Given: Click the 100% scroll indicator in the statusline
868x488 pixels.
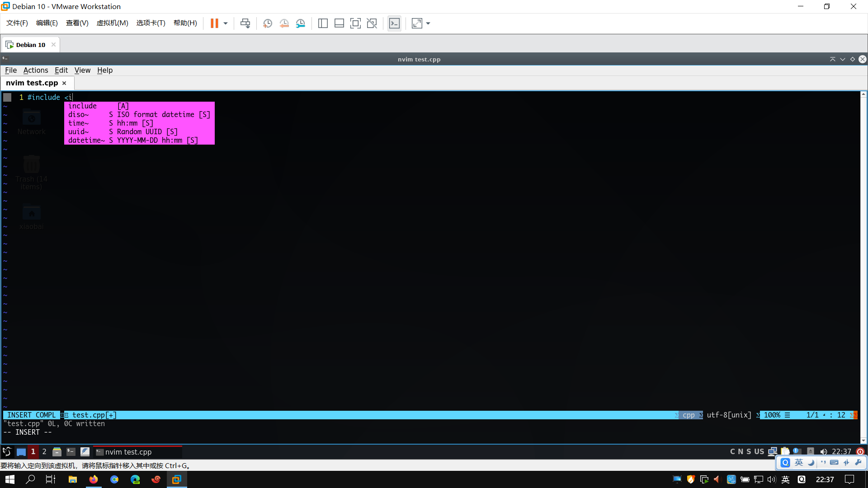Looking at the screenshot, I should (x=771, y=415).
